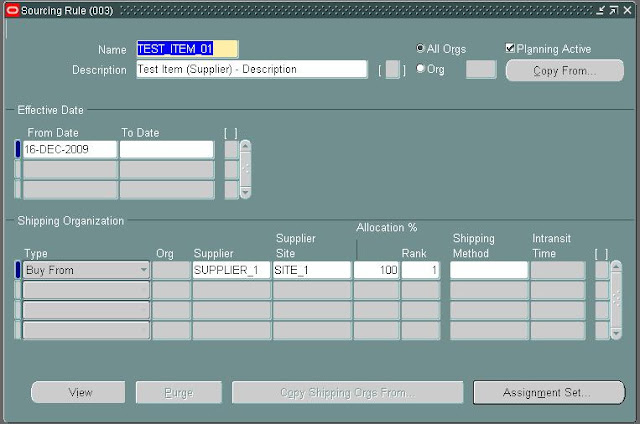Click the Effective Date scrollbar thumb
This screenshot has width=640, height=424.
pyautogui.click(x=245, y=169)
